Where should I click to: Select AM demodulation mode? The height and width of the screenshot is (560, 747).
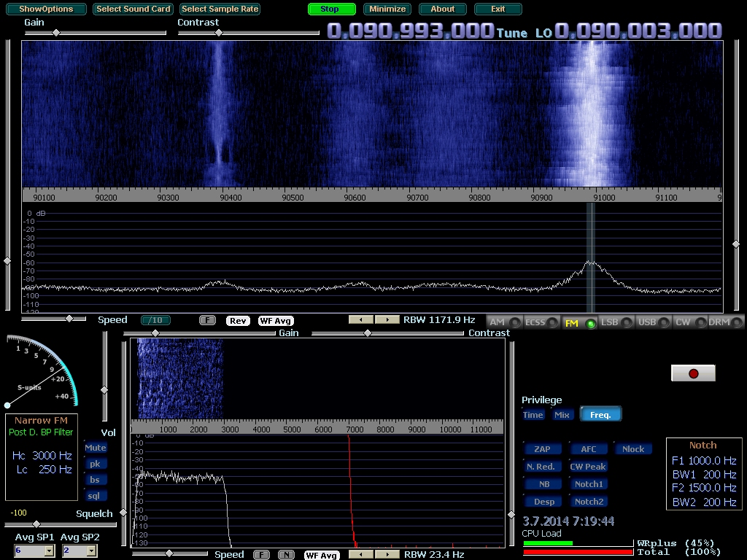(x=503, y=322)
